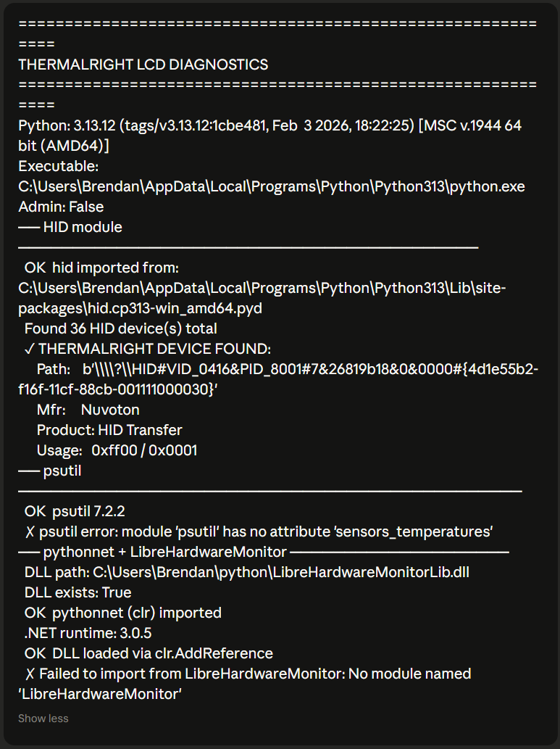Viewport: 560px width, 749px height.
Task: Click the 'Product: HID Transfer' line
Action: click(109, 430)
